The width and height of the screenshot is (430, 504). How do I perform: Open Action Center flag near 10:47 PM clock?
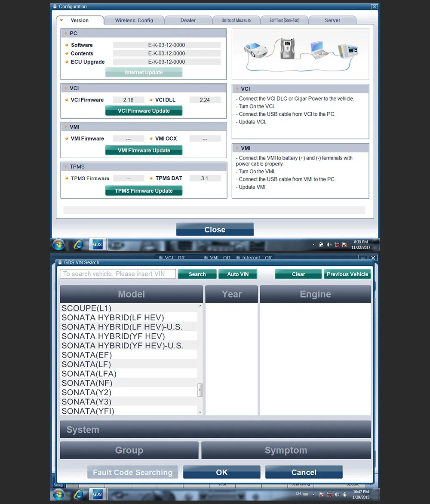click(x=321, y=495)
